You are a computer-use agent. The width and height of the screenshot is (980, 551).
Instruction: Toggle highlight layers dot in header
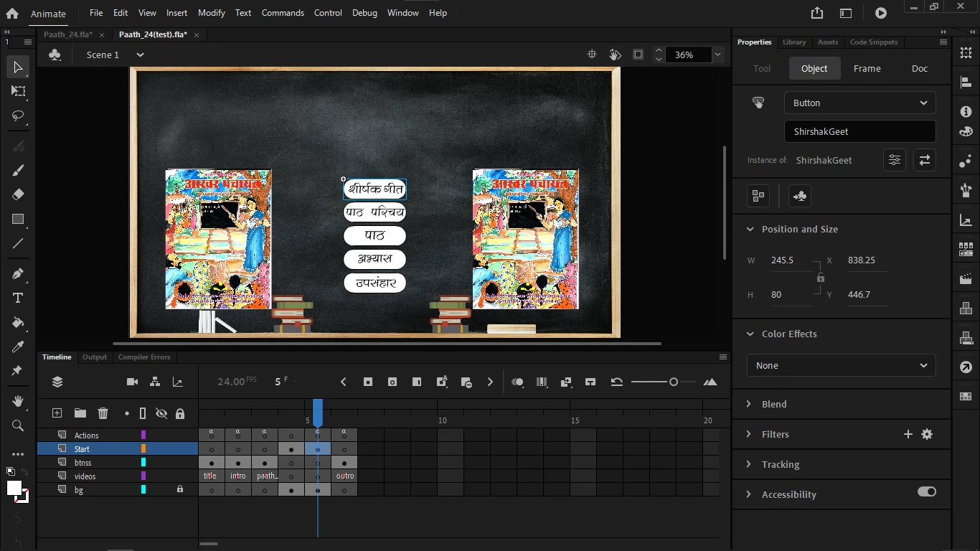pos(127,413)
